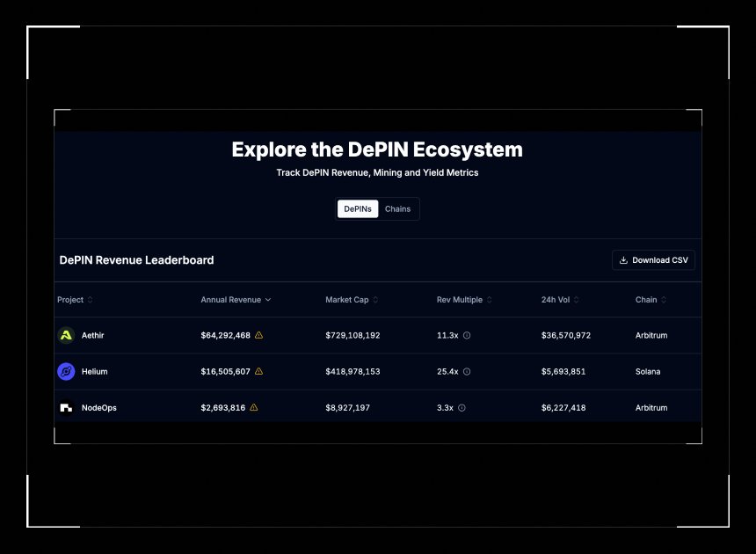756x554 pixels.
Task: Select NodeOps 24h volume $6,227,418
Action: point(563,408)
